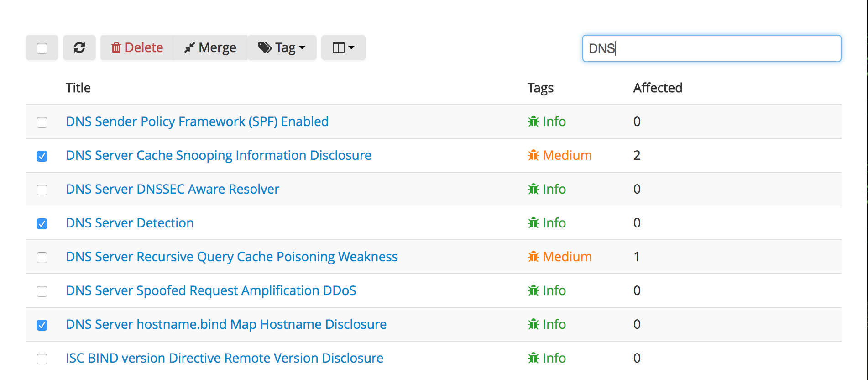Viewport: 868px width, 380px height.
Task: Open DNS Server Recursive Query Cache Poisoning Weakness
Action: pos(231,257)
